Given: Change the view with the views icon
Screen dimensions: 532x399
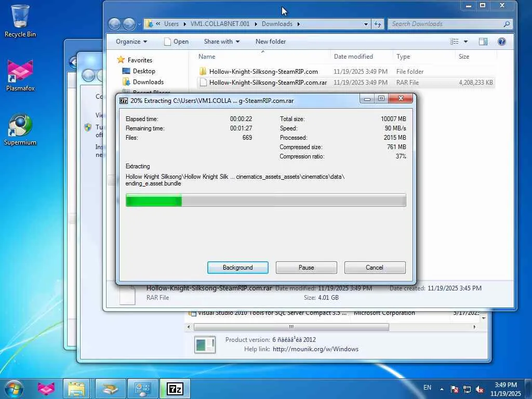Looking at the screenshot, I should (454, 42).
